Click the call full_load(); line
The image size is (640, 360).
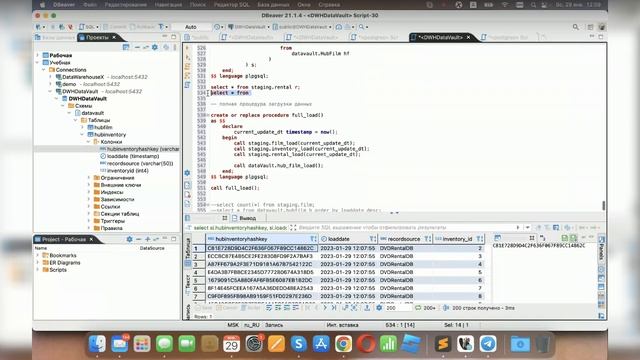point(235,188)
